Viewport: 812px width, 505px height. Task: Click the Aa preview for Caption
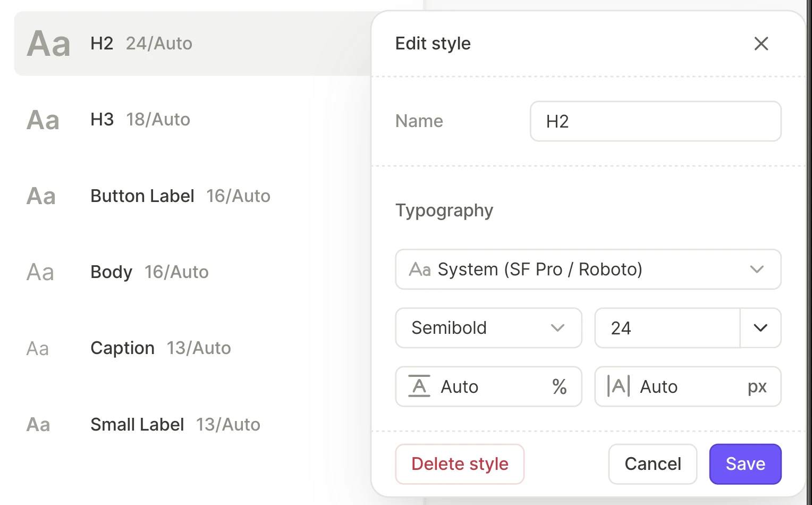(x=38, y=349)
